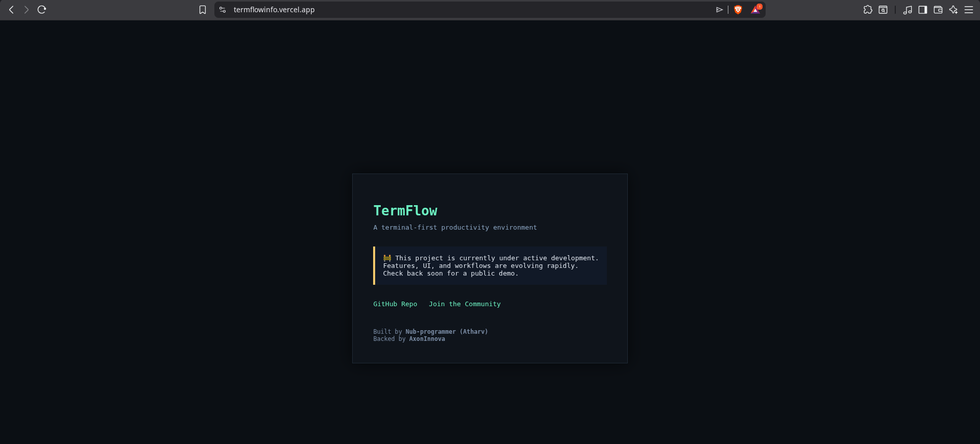Click the under active development notice
The image size is (980, 444).
click(491, 266)
